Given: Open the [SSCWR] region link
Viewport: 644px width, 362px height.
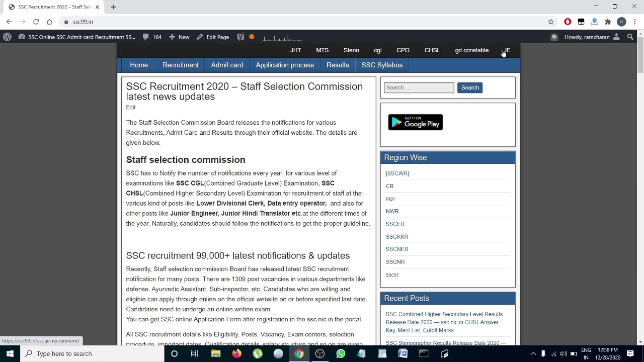Looking at the screenshot, I should [397, 173].
